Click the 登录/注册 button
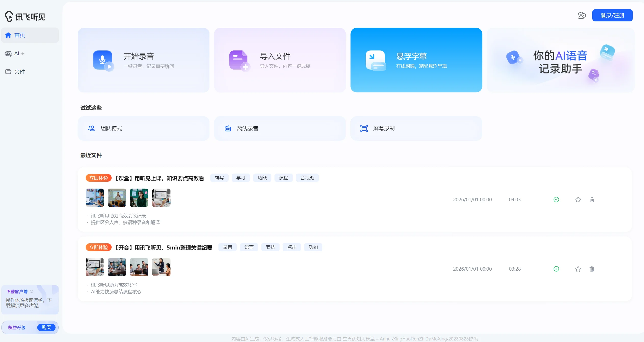 click(x=612, y=15)
